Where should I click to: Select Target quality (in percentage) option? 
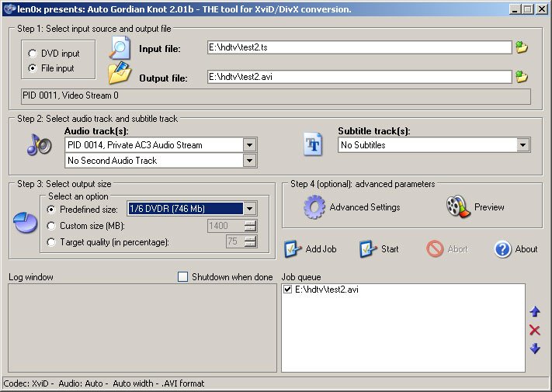pyautogui.click(x=51, y=242)
